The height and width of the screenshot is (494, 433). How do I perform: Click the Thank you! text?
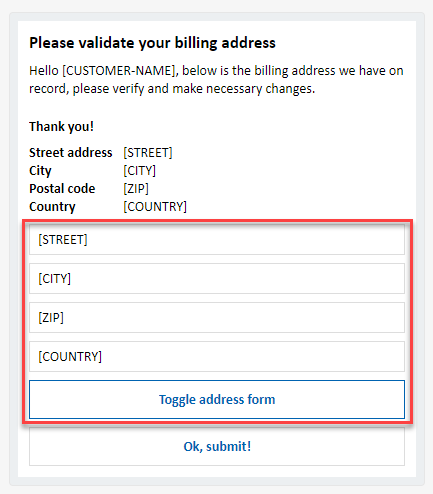[61, 127]
